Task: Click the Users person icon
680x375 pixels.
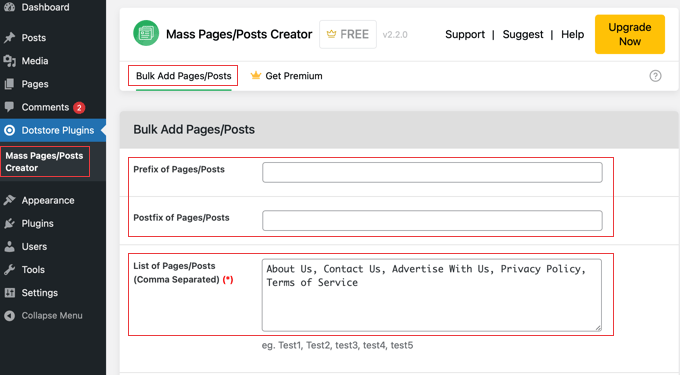Action: click(x=10, y=246)
